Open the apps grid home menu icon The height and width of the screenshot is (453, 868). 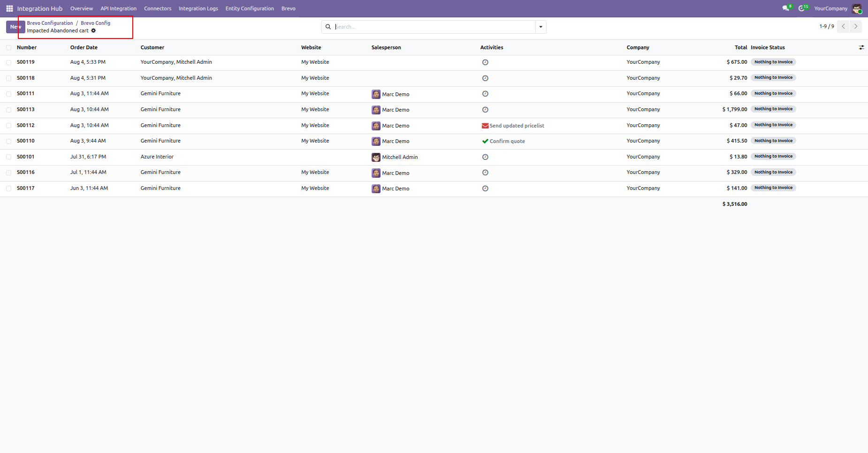tap(9, 8)
